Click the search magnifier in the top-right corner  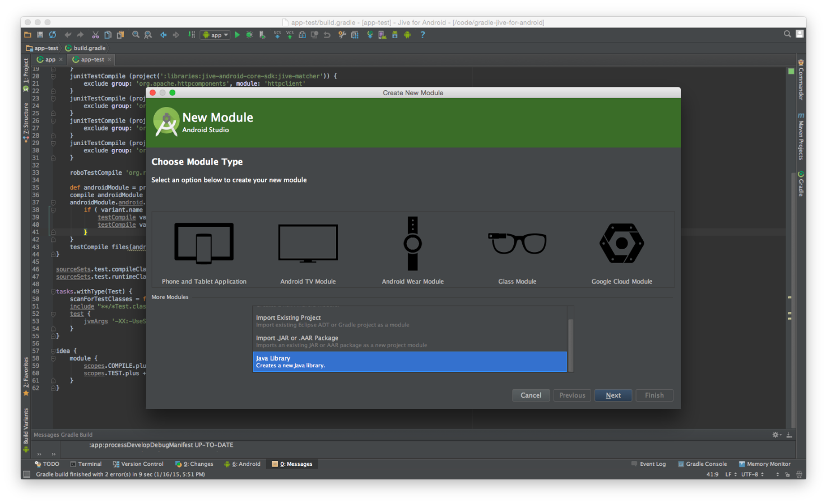787,34
